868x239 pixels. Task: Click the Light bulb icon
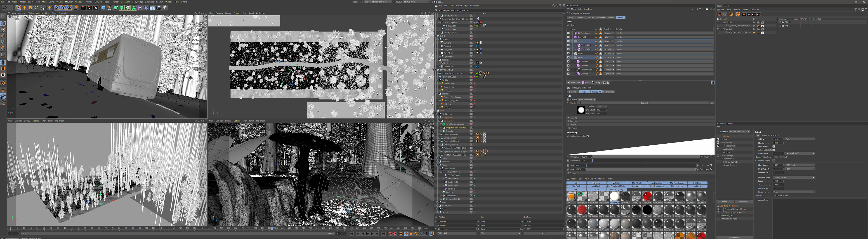pos(165,8)
